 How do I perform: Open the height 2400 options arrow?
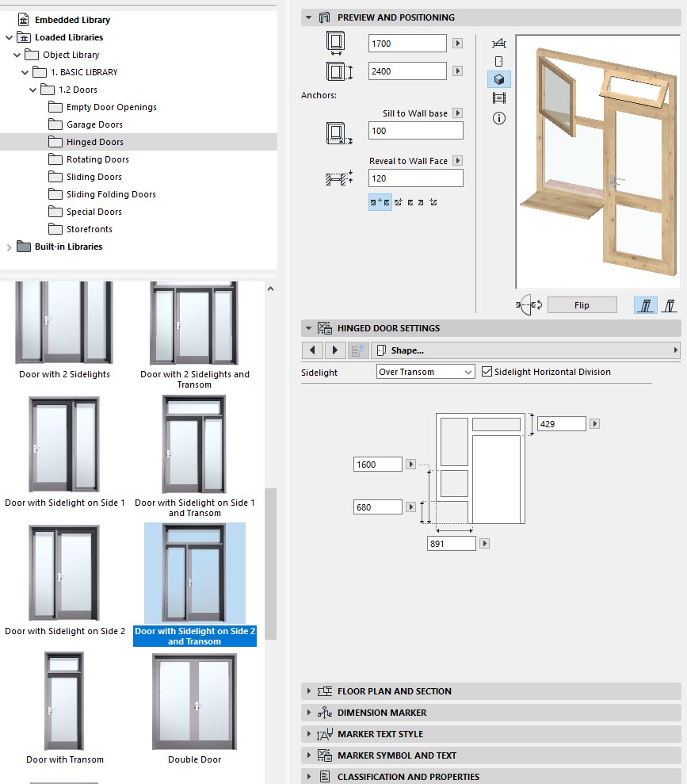[457, 71]
